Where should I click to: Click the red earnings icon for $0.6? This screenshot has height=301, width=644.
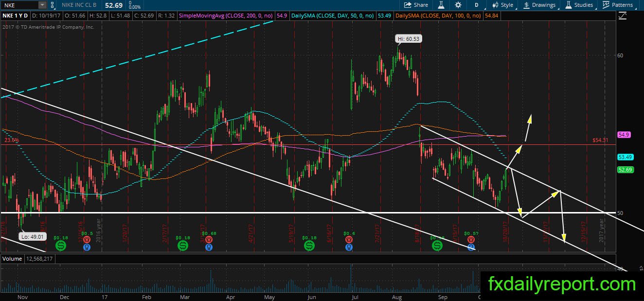tap(349, 239)
